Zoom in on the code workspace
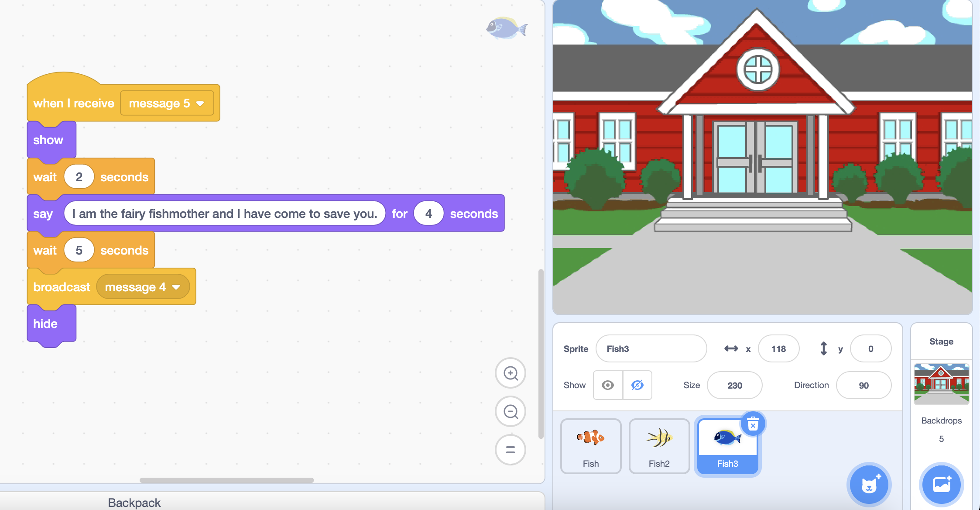 tap(510, 373)
